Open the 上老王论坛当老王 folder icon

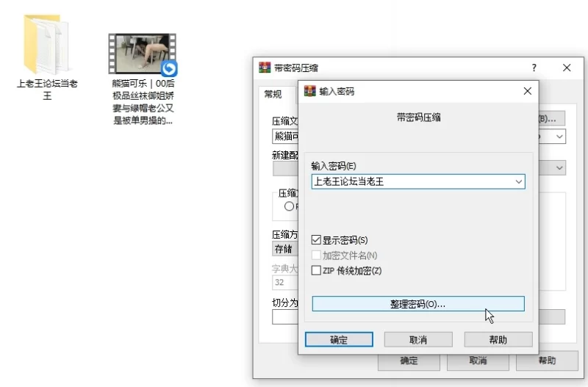pos(47,44)
